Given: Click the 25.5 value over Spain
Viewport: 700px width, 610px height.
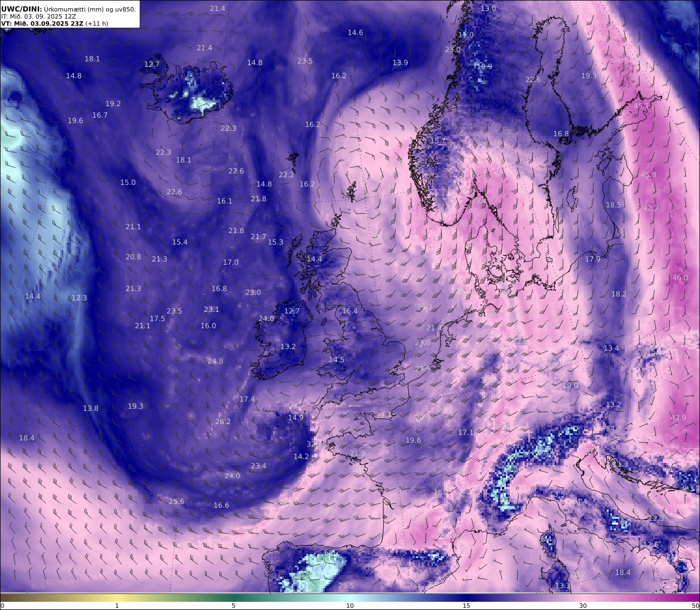Looking at the screenshot, I should tap(346, 586).
